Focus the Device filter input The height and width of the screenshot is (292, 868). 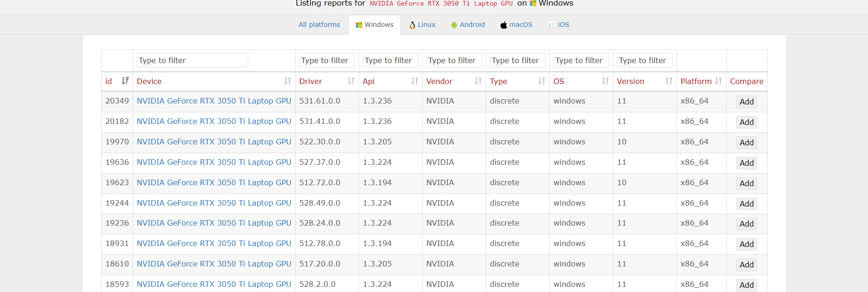tap(193, 60)
